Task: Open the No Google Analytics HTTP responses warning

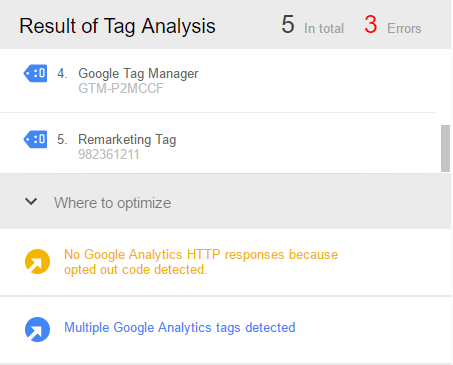Action: click(x=201, y=262)
